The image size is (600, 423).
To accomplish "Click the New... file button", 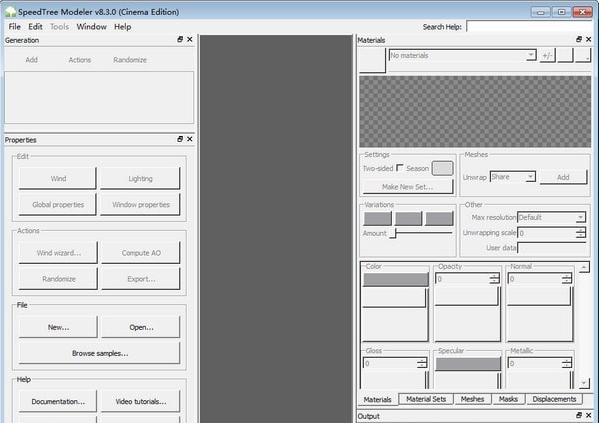I will pos(58,327).
